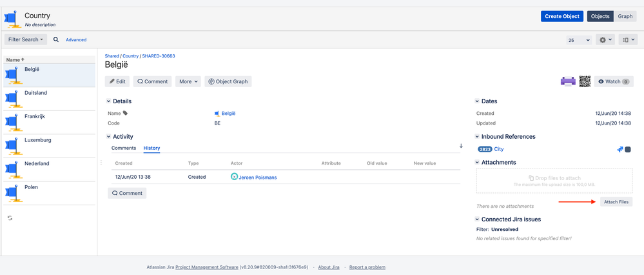Open the Jeroen Poismans actor link
Image resolution: width=644 pixels, height=275 pixels.
[x=257, y=177]
